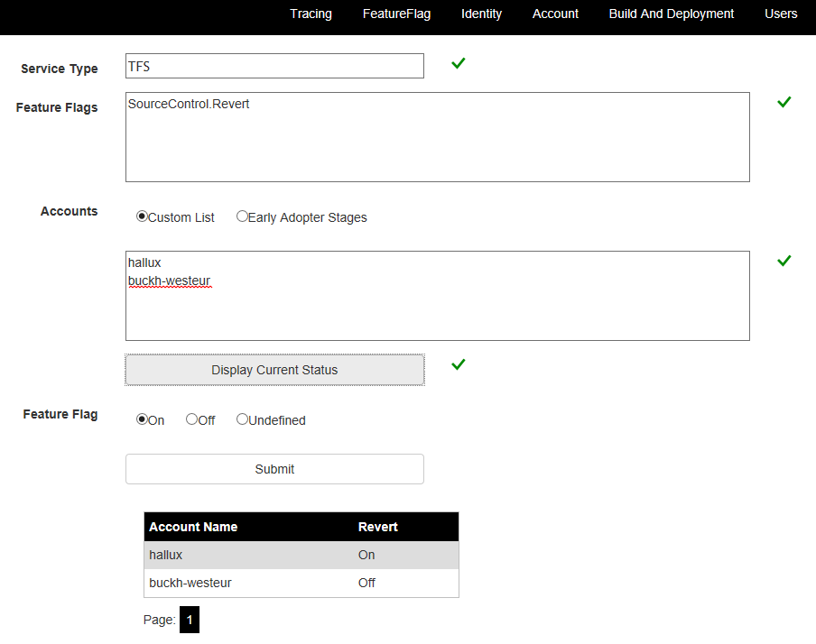Click the checkmark beside Service Type field
This screenshot has width=816, height=644.
pos(458,63)
